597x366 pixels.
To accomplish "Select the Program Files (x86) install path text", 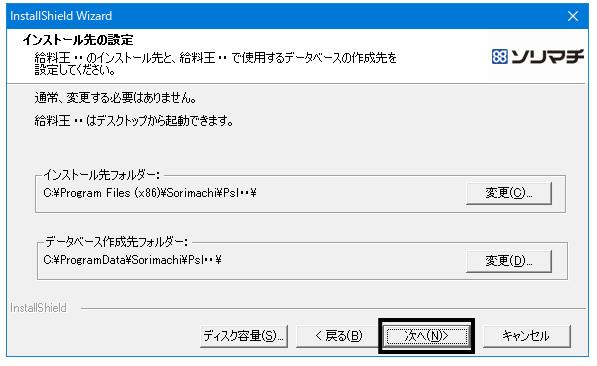I will point(150,193).
